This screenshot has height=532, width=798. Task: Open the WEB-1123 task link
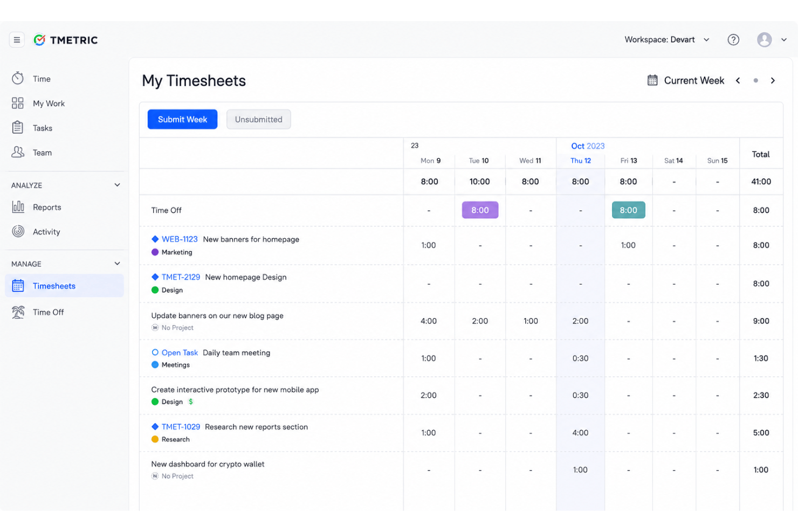pos(180,239)
